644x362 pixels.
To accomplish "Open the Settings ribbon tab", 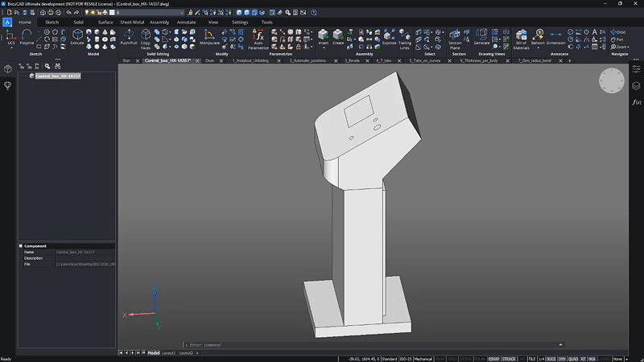I will click(240, 23).
